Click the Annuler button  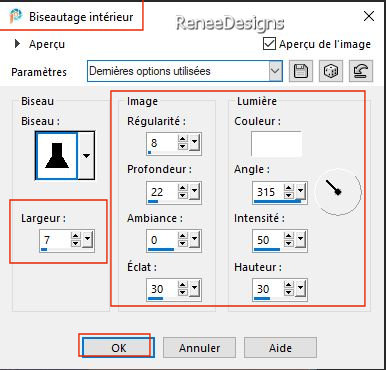(x=199, y=348)
